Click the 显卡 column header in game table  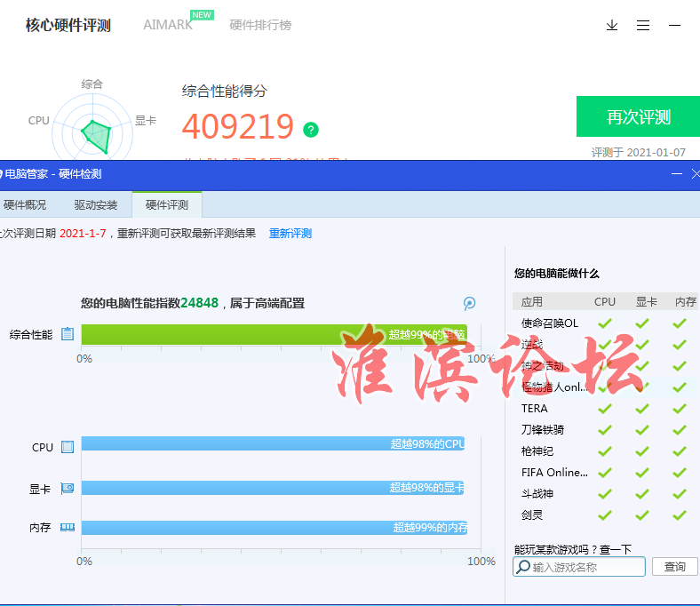647,302
